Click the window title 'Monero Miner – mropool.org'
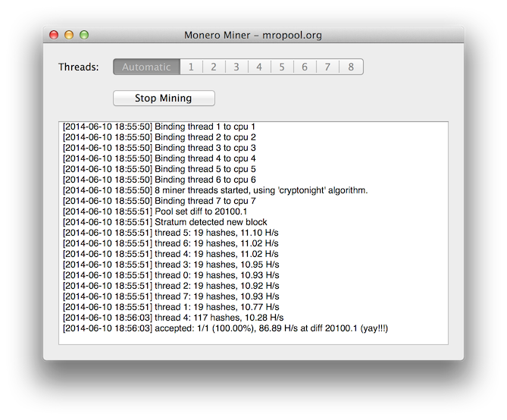 pos(253,35)
